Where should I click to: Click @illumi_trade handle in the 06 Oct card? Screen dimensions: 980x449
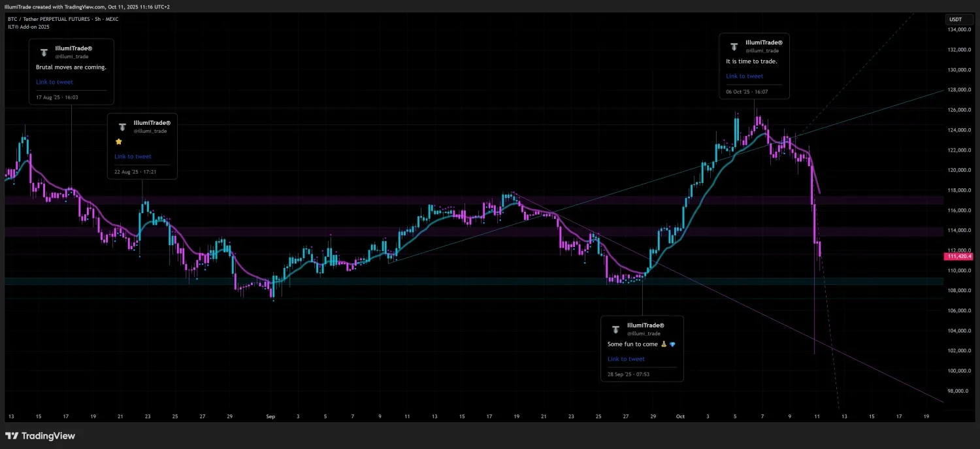pos(762,50)
